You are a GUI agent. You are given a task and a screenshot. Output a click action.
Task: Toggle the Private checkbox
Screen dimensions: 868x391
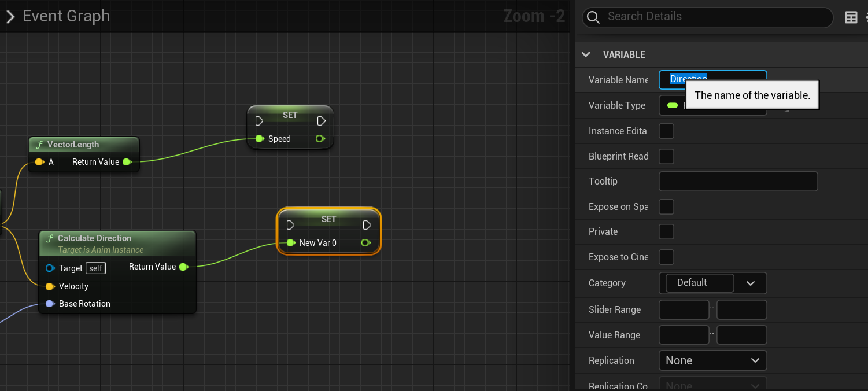click(x=667, y=232)
